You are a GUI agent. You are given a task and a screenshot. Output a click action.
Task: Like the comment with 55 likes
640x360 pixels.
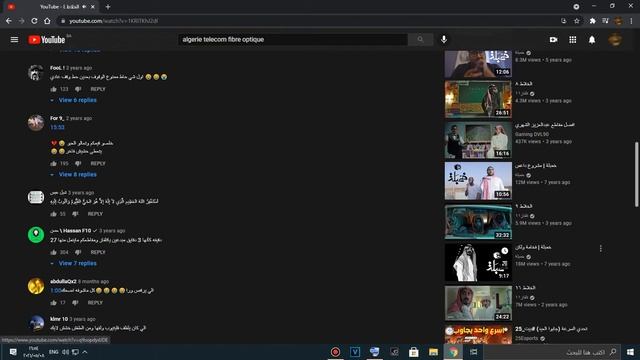point(53,214)
